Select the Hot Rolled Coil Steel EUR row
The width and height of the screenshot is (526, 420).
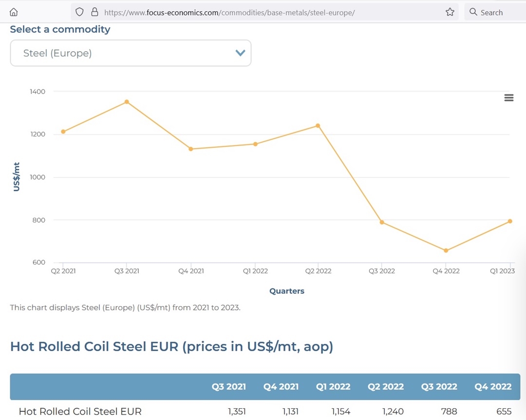click(265, 411)
